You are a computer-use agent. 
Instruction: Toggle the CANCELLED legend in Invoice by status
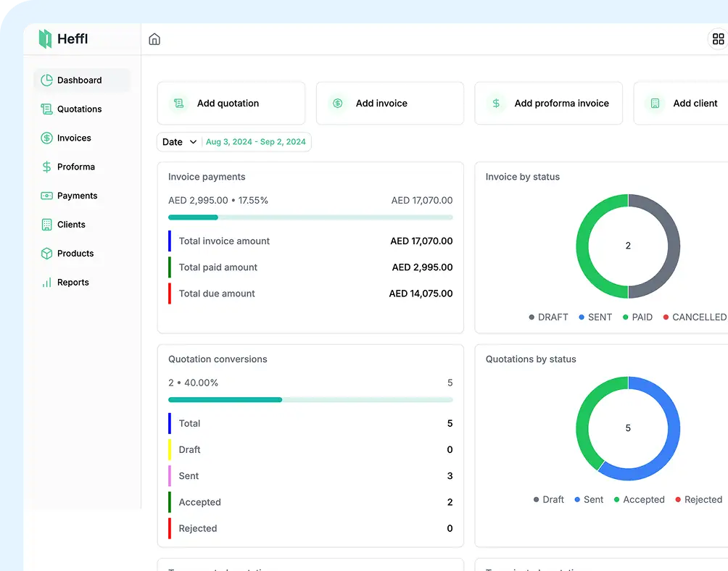click(x=695, y=317)
